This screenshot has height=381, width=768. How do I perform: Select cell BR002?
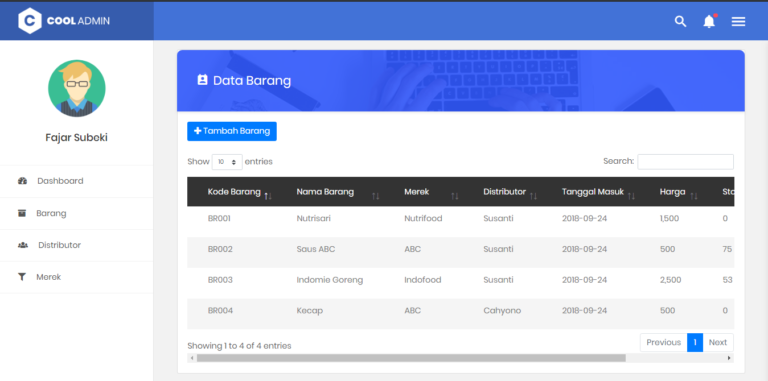click(x=220, y=249)
